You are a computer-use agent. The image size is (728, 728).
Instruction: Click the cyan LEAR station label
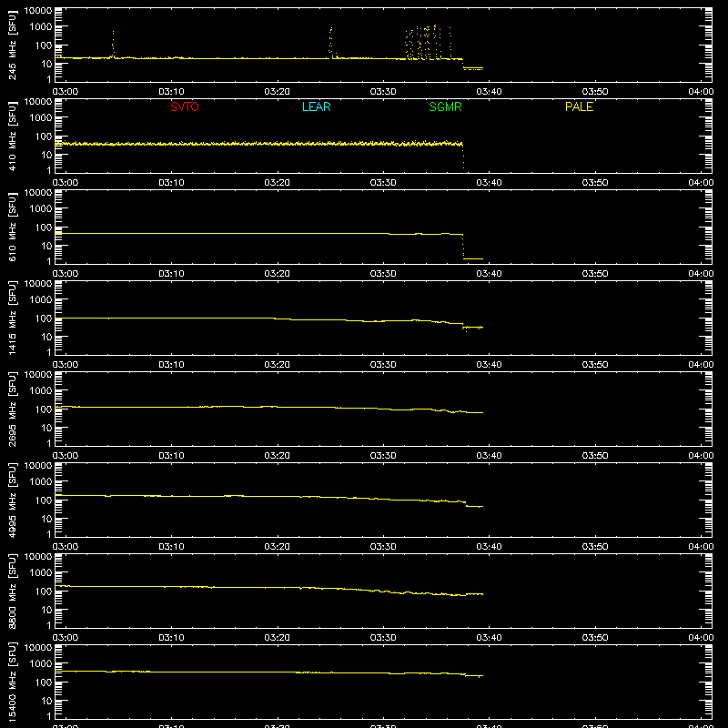316,106
